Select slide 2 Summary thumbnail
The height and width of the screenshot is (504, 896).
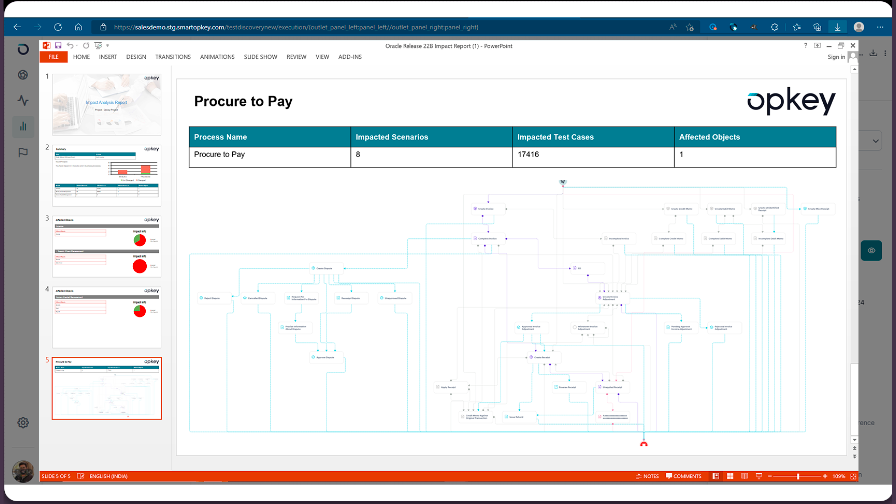(x=107, y=175)
